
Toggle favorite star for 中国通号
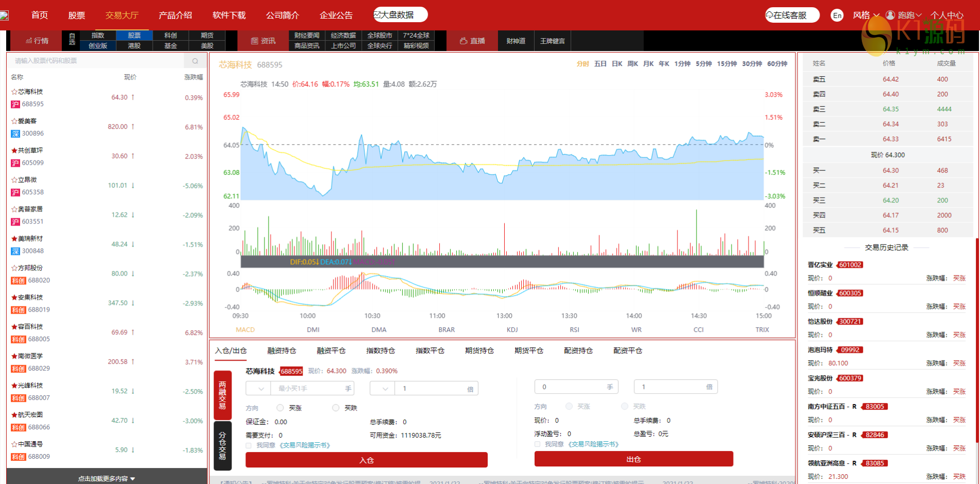(14, 444)
